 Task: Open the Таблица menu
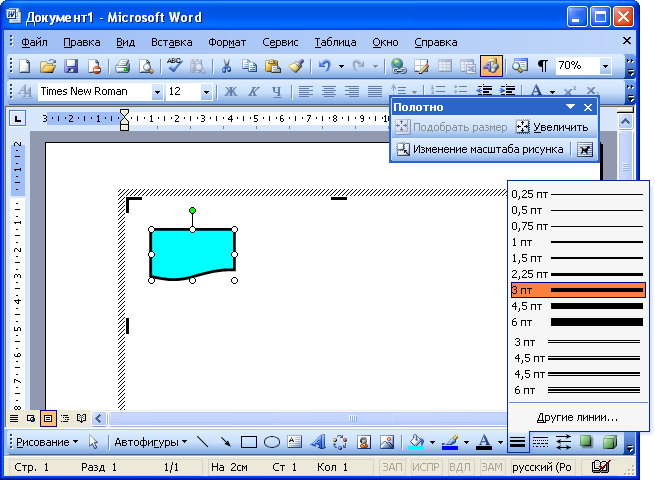pyautogui.click(x=335, y=42)
